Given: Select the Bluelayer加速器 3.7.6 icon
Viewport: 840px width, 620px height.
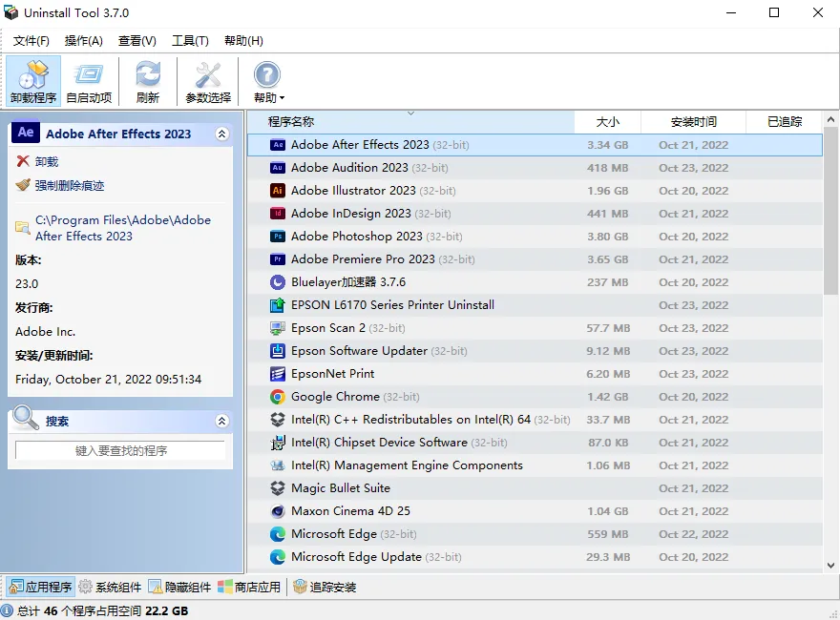Looking at the screenshot, I should tap(278, 282).
